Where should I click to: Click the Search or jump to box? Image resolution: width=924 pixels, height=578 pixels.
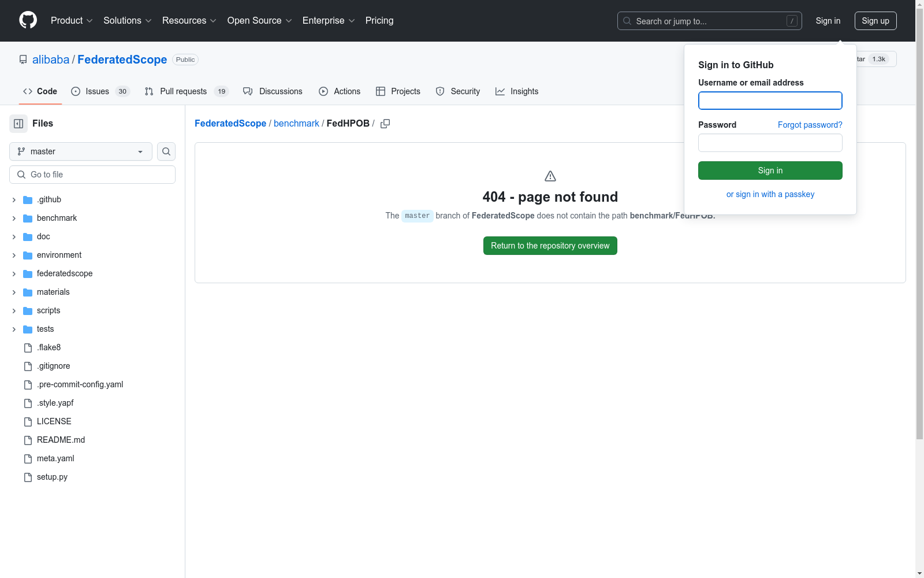(x=710, y=21)
